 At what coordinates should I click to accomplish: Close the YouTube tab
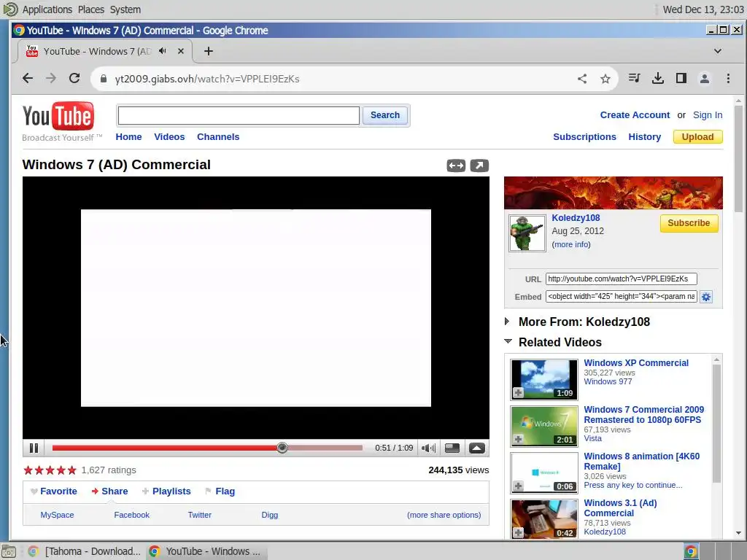(181, 51)
